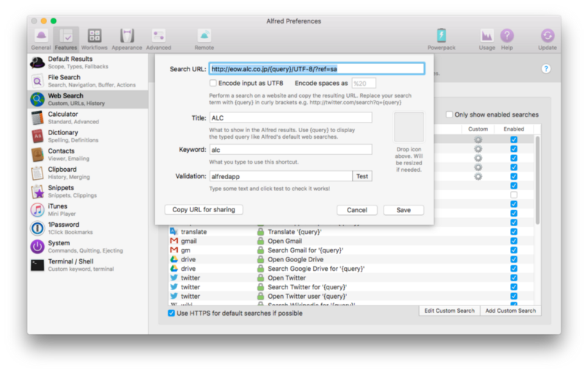Toggle enabled for Search Gmail row
588x373 pixels.
[x=514, y=250]
